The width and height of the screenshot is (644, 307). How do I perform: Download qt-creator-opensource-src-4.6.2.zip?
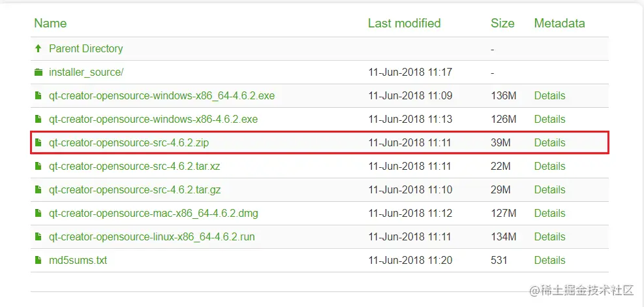[130, 142]
